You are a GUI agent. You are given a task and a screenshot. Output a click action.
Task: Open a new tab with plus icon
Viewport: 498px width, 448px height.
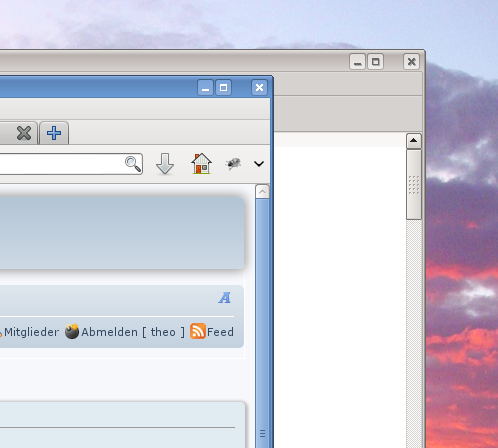tap(54, 133)
